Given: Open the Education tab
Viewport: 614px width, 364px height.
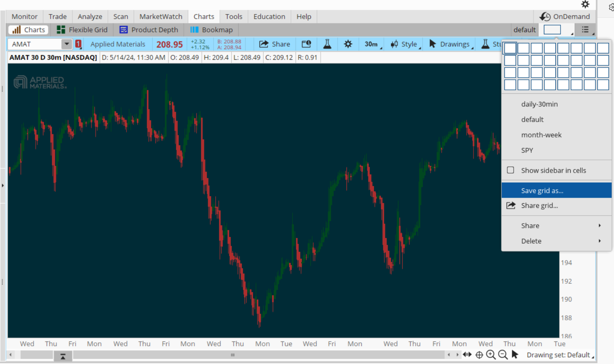Looking at the screenshot, I should pyautogui.click(x=269, y=17).
